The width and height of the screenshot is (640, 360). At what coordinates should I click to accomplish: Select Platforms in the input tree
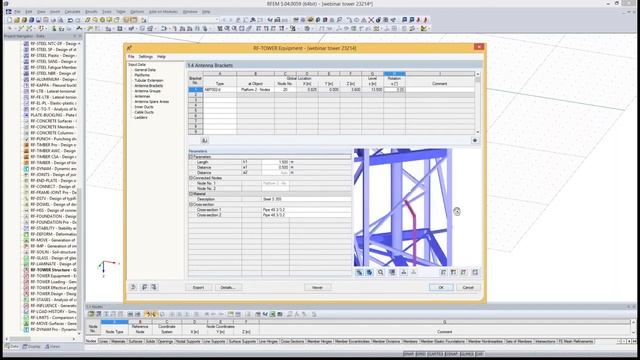click(x=142, y=75)
